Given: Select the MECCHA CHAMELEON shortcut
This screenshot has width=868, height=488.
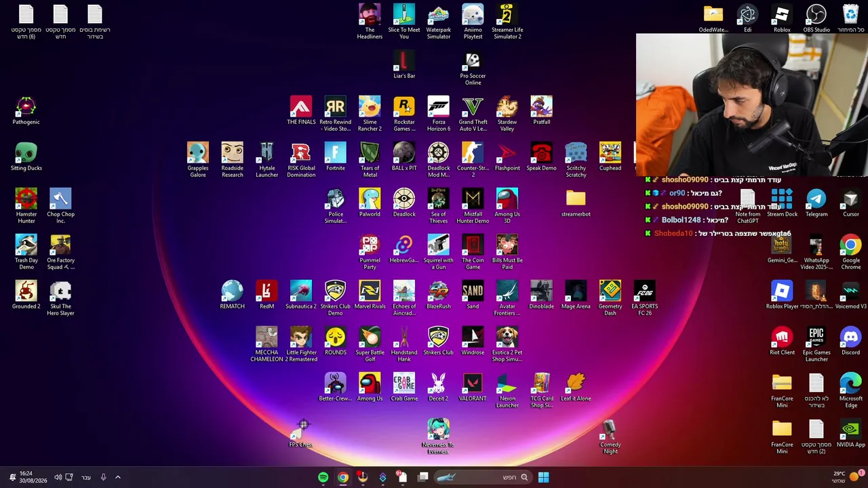Looking at the screenshot, I should [x=267, y=344].
